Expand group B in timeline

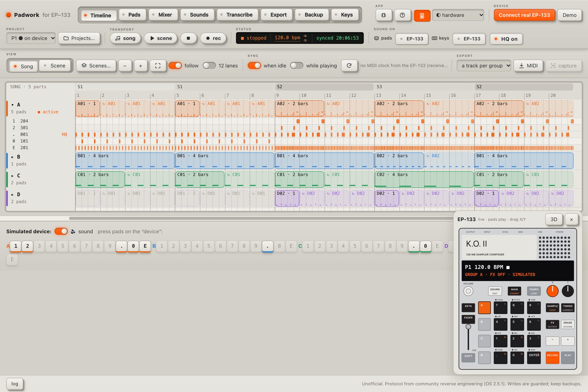(x=13, y=157)
